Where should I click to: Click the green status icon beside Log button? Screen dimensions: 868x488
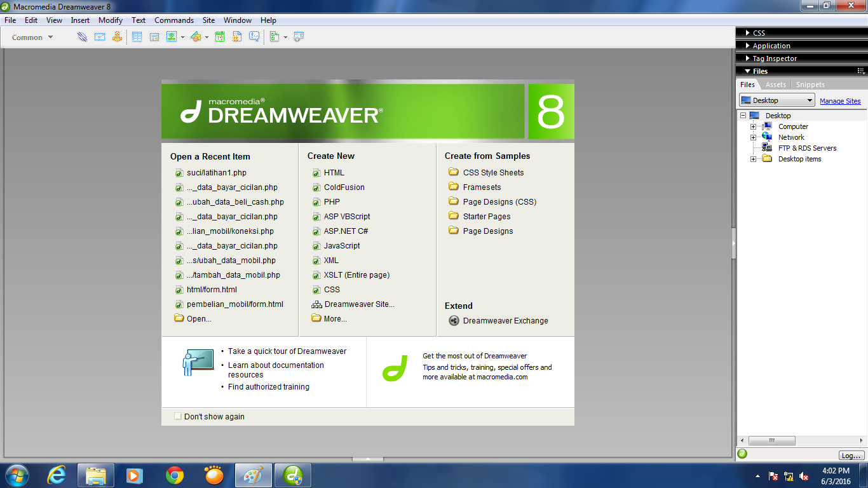742,454
